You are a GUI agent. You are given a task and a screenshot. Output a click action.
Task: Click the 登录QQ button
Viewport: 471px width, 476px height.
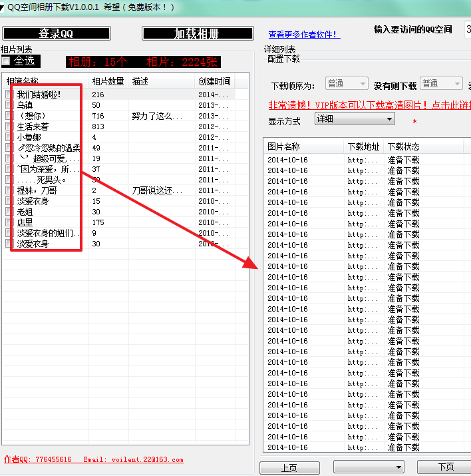(x=57, y=33)
